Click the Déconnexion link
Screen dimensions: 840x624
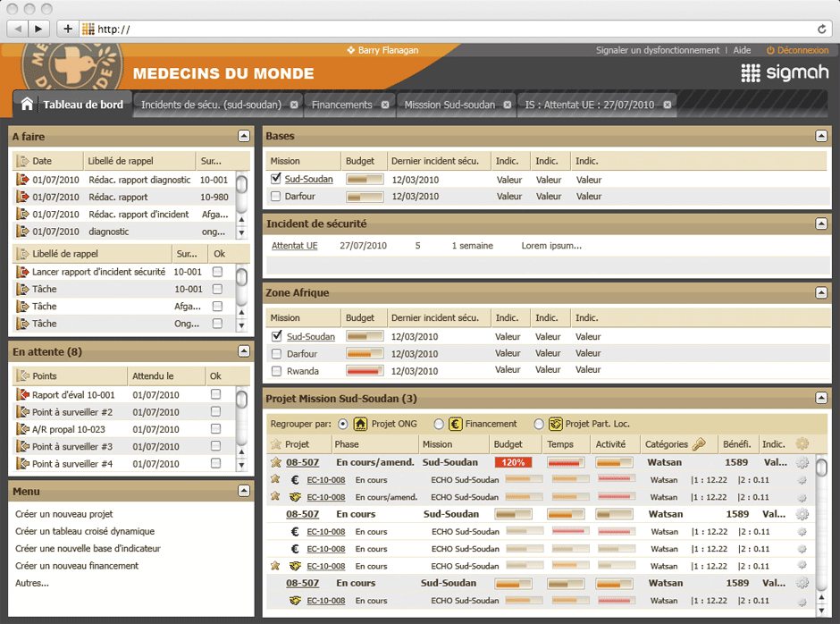803,50
